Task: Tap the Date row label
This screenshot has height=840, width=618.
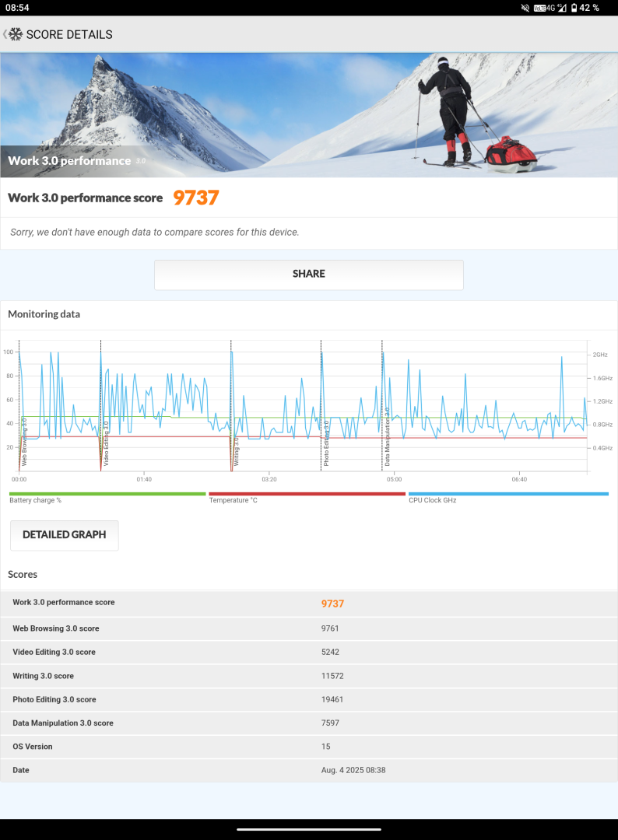Action: (21, 770)
